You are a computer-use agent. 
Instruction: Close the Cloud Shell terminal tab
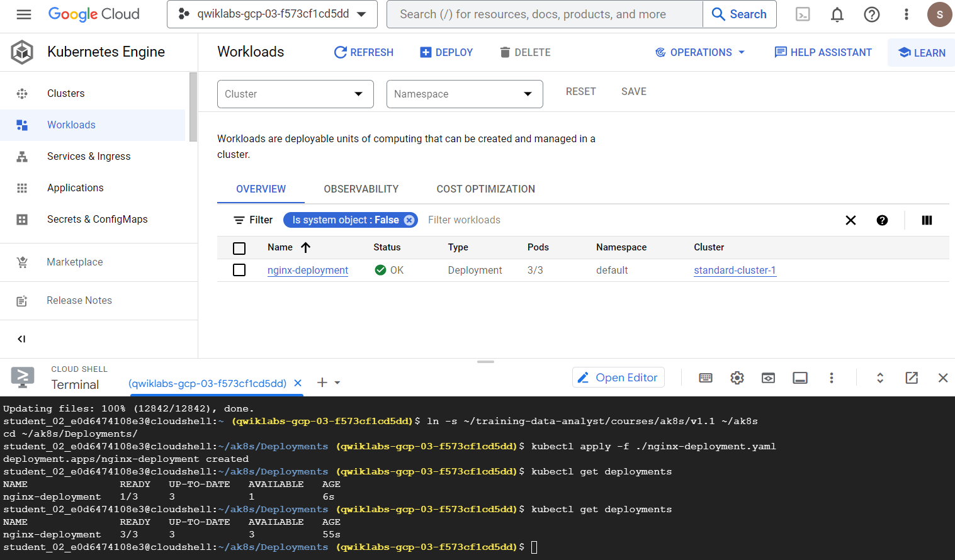(298, 383)
